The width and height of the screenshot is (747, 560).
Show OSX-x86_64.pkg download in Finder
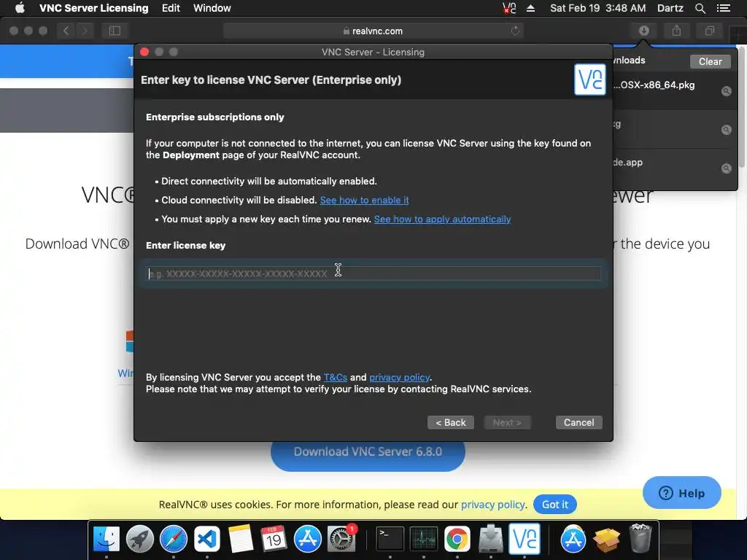coord(726,91)
